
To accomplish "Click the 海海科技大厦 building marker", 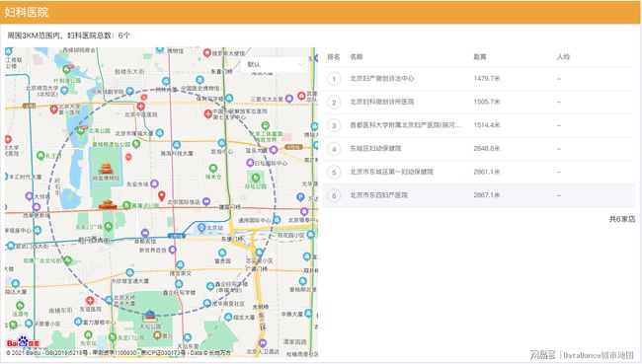I will [177, 145].
